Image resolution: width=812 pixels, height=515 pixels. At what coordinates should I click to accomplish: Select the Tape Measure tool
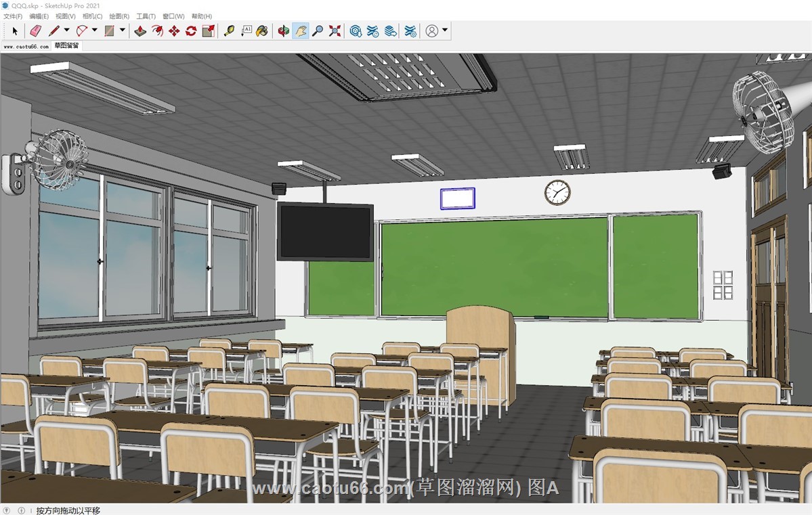coord(229,31)
